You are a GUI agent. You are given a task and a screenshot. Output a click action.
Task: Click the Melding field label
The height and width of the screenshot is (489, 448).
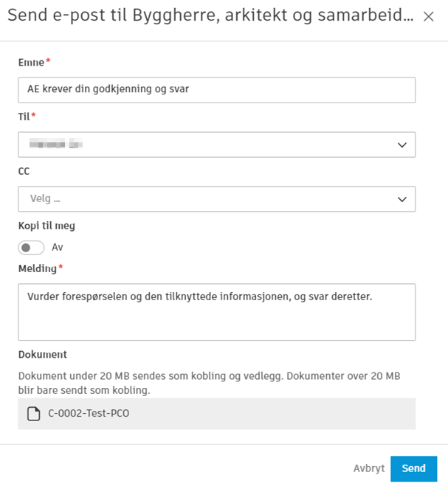coord(38,268)
